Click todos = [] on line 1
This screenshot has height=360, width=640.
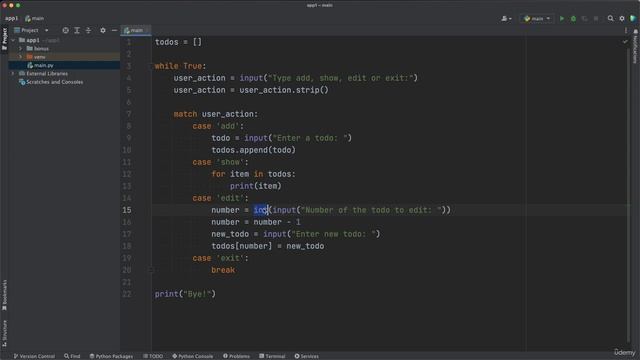pyautogui.click(x=178, y=42)
